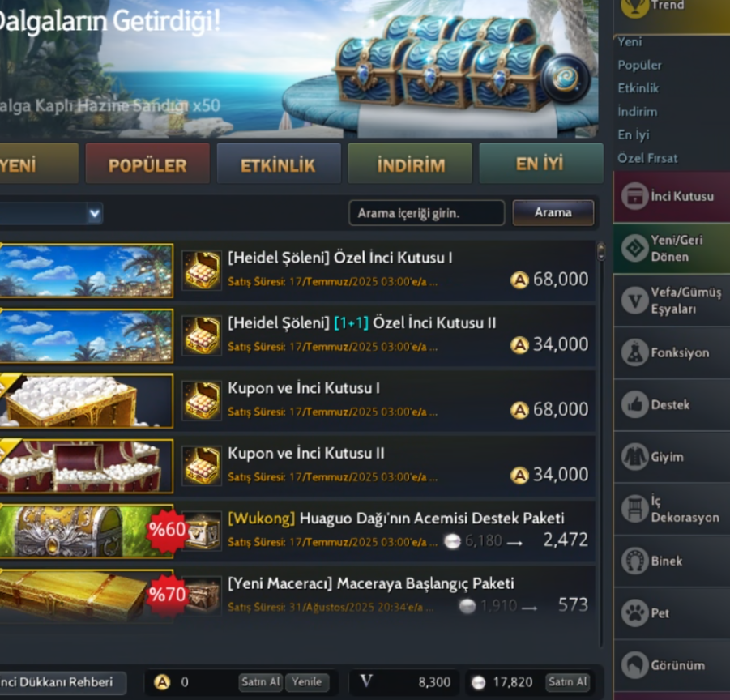This screenshot has width=730, height=700.
Task: Switch to the POPÜLER tab
Action: 147,164
